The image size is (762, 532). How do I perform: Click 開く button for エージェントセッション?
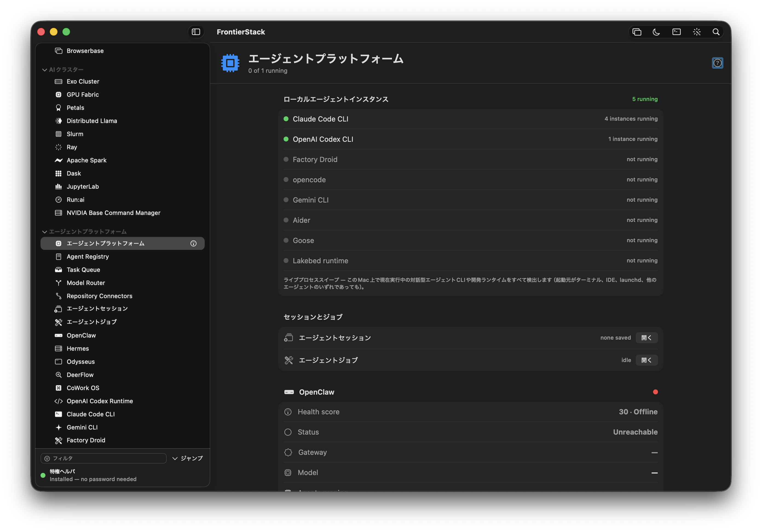[x=646, y=338]
